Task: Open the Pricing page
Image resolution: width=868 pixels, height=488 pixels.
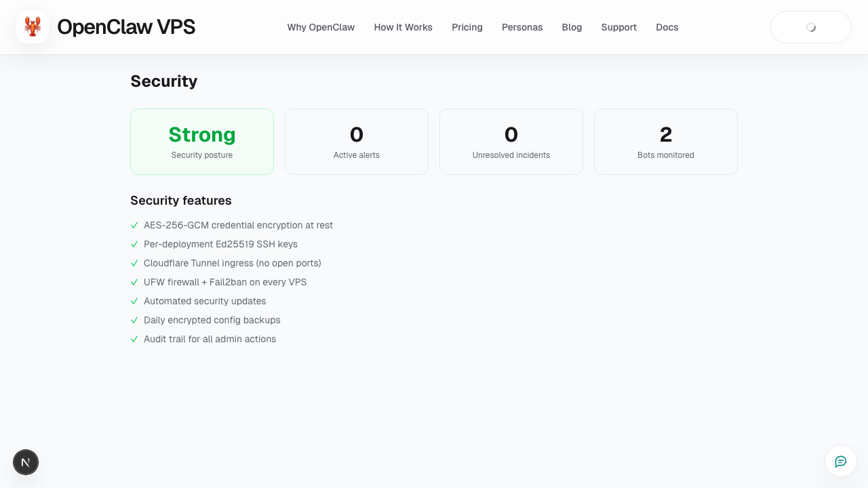Action: click(x=467, y=27)
